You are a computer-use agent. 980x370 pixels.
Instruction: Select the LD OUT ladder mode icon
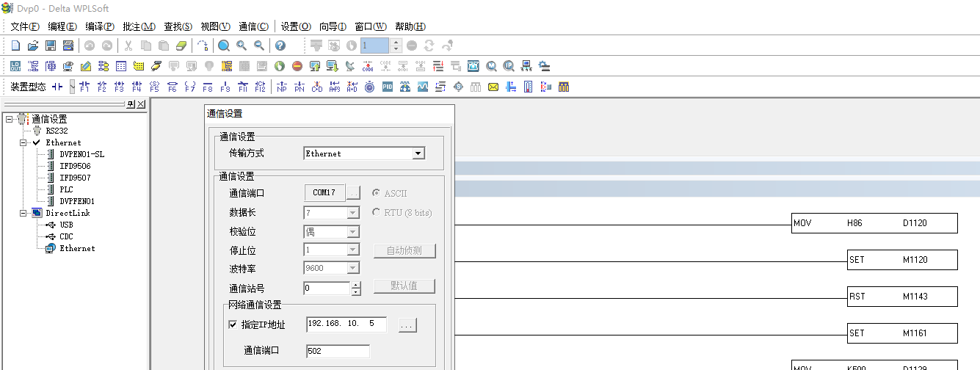coord(15,66)
